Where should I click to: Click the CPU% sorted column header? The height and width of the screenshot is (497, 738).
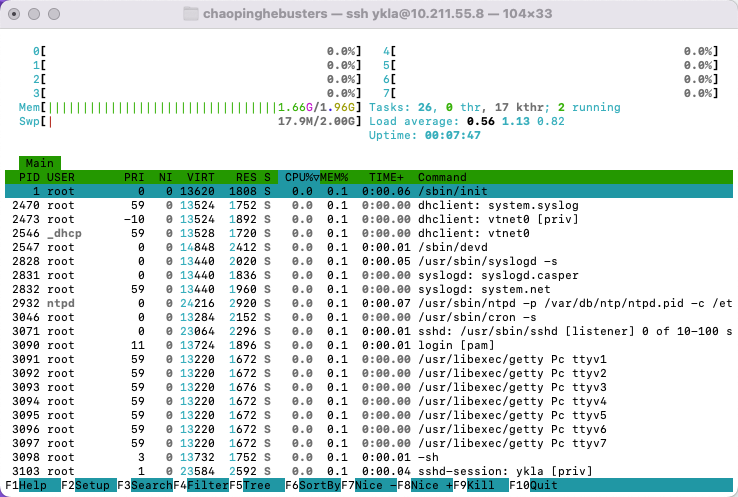tap(299, 177)
